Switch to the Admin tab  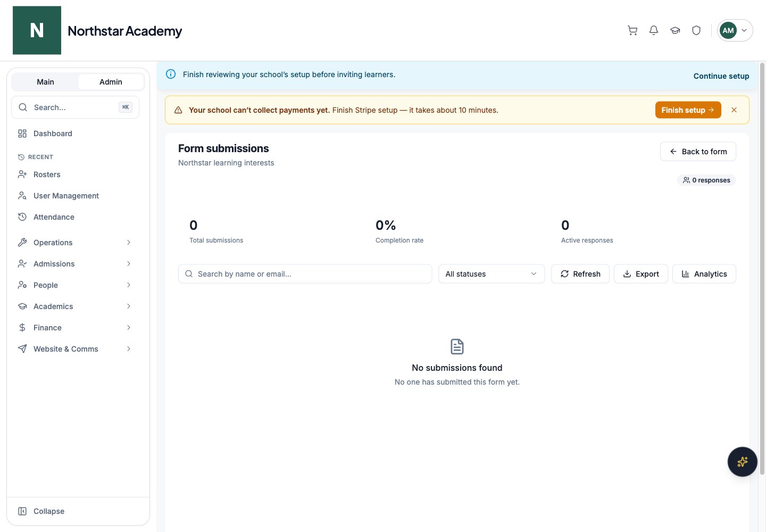coord(111,82)
